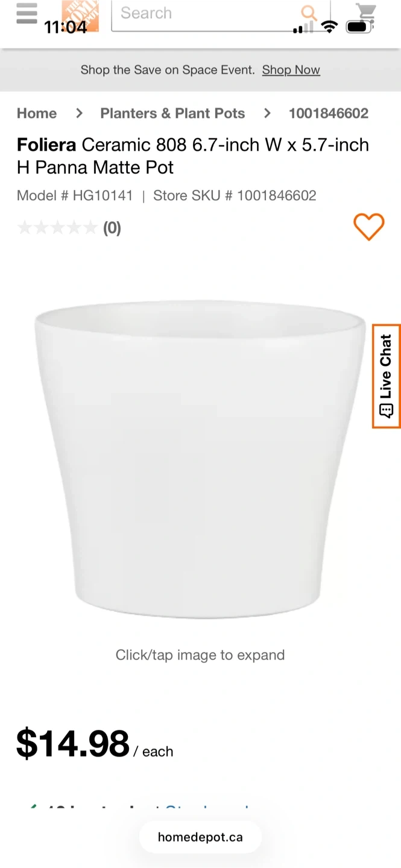This screenshot has height=868, width=401.
Task: Open the (0) reviews count link
Action: pos(112,228)
